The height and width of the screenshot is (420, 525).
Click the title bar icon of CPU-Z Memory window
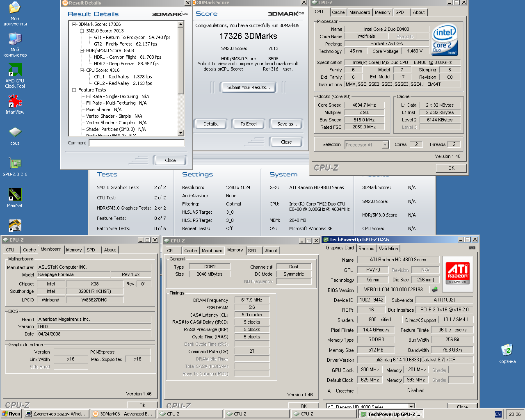[167, 241]
